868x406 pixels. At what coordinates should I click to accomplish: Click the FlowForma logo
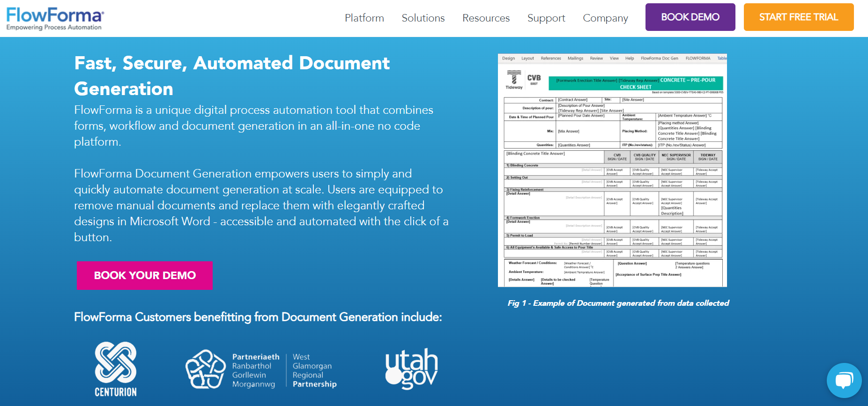55,19
